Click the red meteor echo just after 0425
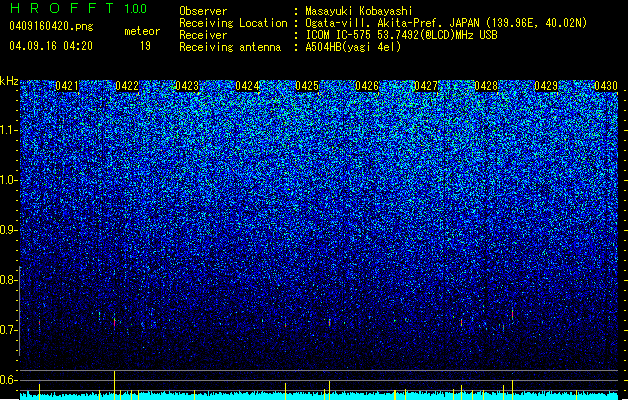The width and height of the screenshot is (629, 400). coord(330,322)
